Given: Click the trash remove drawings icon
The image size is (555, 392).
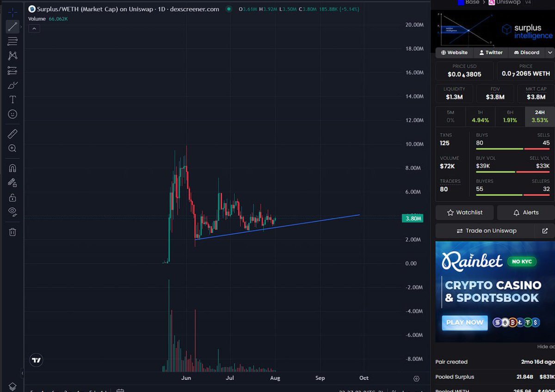Looking at the screenshot, I should (x=12, y=232).
